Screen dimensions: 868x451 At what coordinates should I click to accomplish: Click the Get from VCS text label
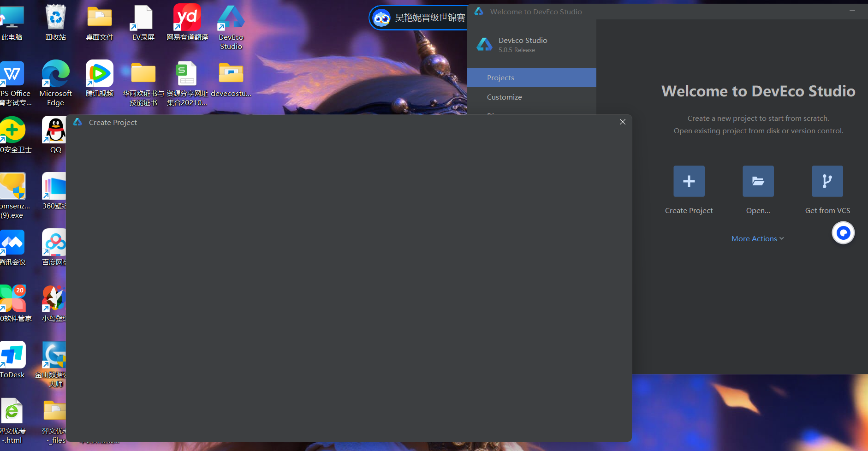[827, 210]
